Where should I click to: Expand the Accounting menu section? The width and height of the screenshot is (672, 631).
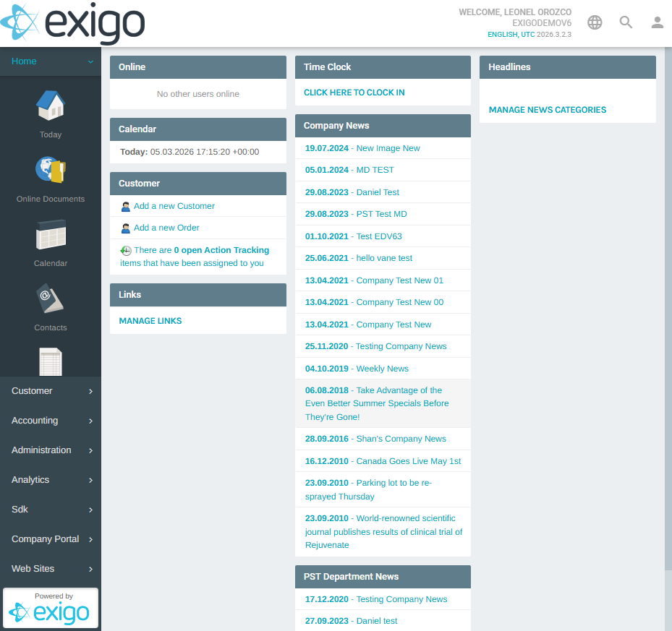(x=51, y=420)
